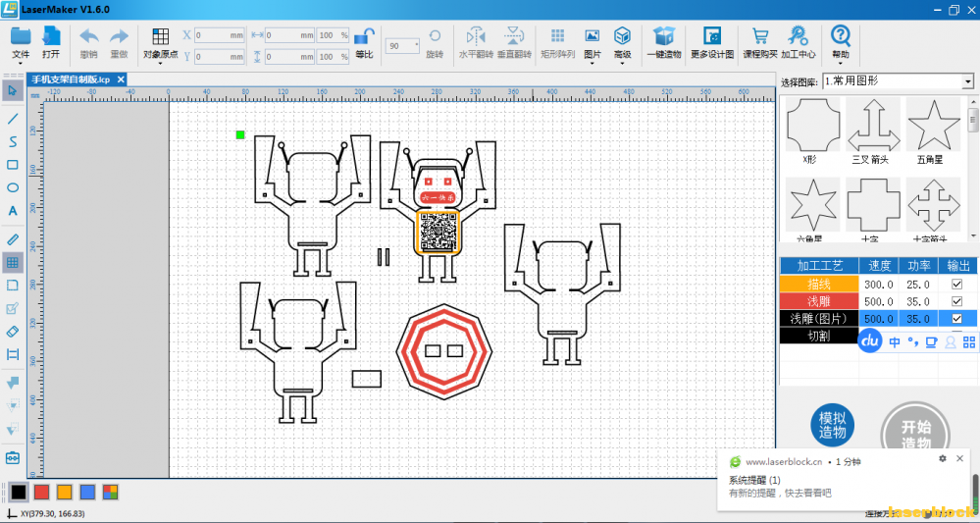Toggle output checkbox for 浅雕(图片) row
Viewport: 980px width, 523px height.
click(956, 319)
